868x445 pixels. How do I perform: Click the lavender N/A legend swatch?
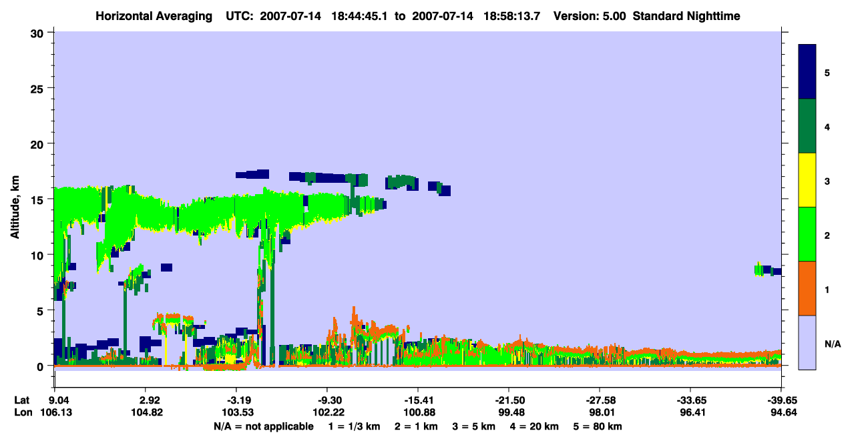807,342
